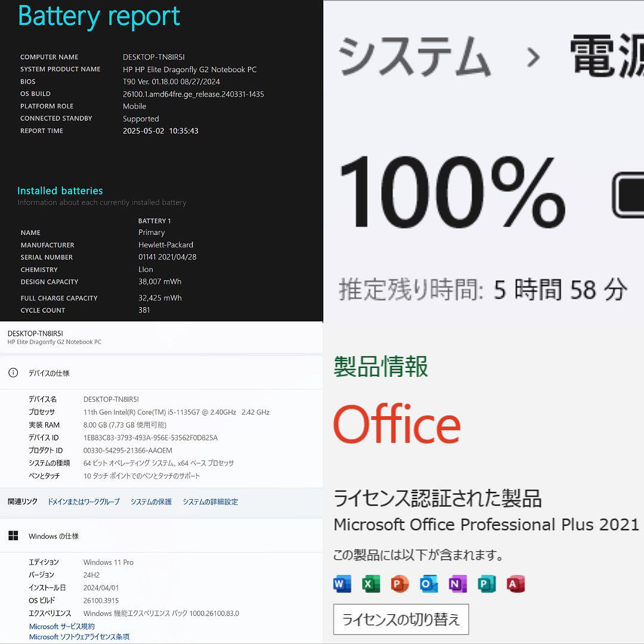Click HP HP Elite Dragonfly G2 Notebook PC
Image resolution: width=644 pixels, height=644 pixels.
pos(190,69)
